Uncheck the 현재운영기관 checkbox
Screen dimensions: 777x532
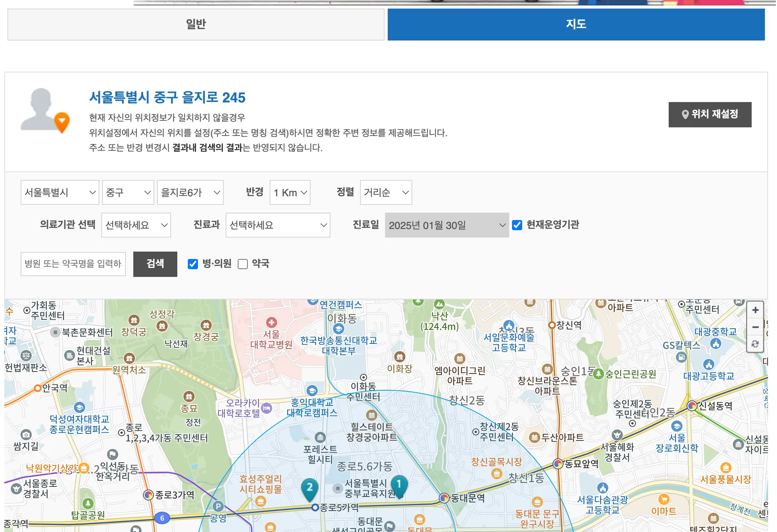point(517,225)
